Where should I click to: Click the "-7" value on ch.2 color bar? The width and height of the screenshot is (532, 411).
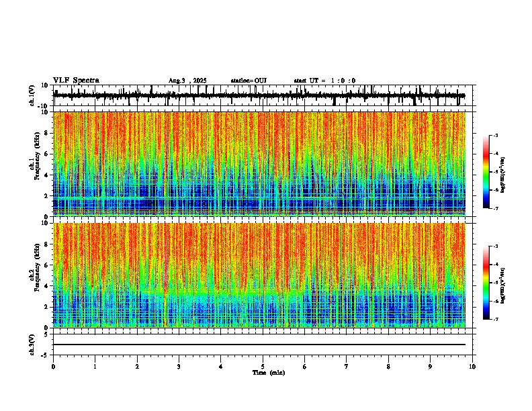[496, 320]
